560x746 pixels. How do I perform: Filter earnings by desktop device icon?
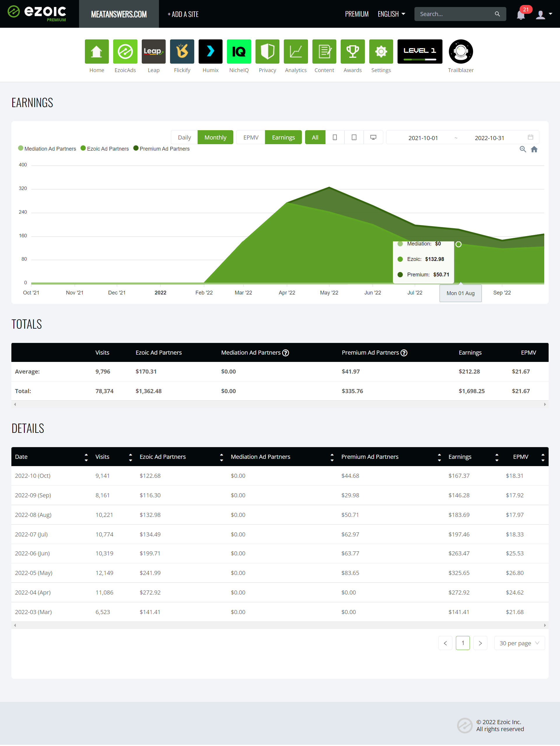[373, 137]
